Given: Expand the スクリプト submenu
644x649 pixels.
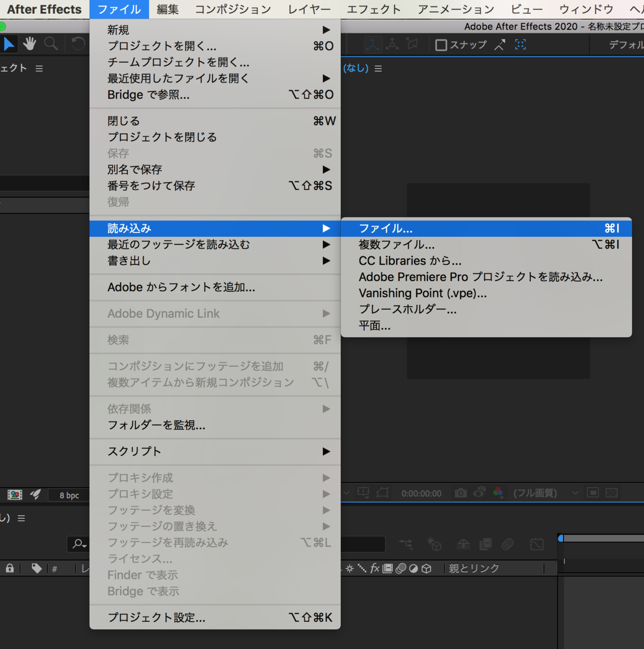Looking at the screenshot, I should 215,451.
